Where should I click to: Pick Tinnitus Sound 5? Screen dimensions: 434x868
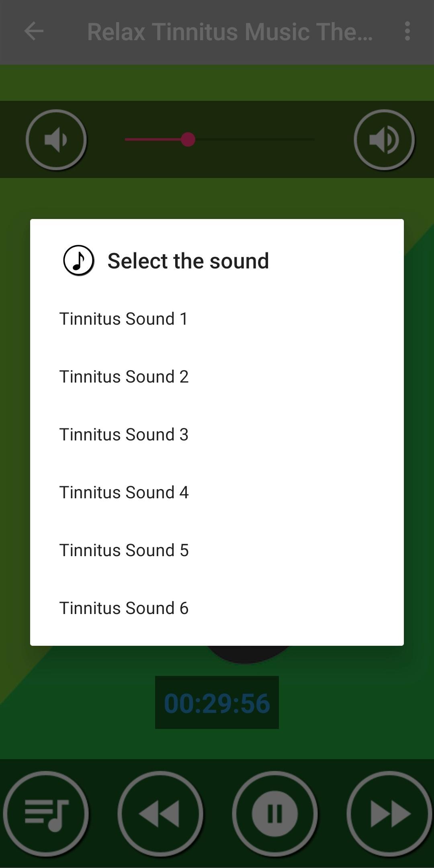[x=217, y=550]
